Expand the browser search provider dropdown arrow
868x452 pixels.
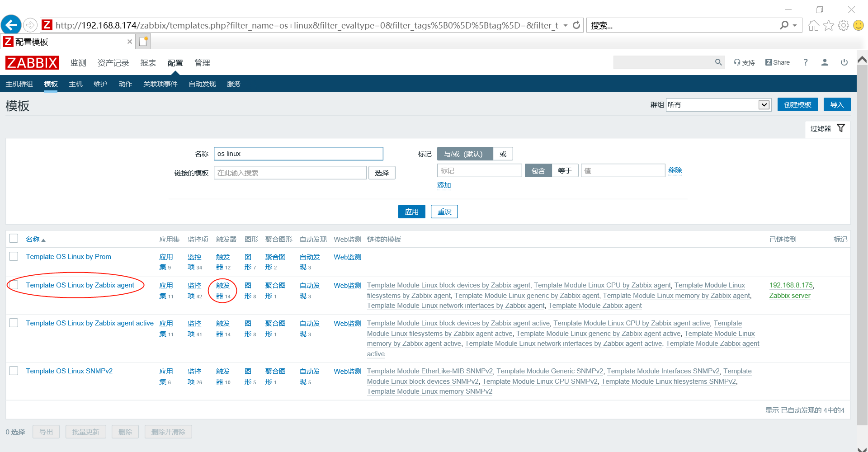click(x=795, y=26)
